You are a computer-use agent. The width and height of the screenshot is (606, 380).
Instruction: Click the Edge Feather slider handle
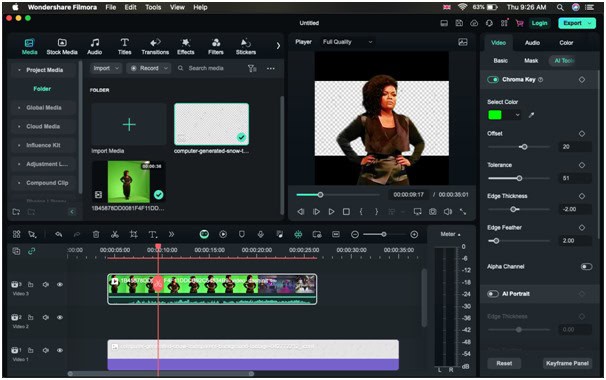[496, 241]
